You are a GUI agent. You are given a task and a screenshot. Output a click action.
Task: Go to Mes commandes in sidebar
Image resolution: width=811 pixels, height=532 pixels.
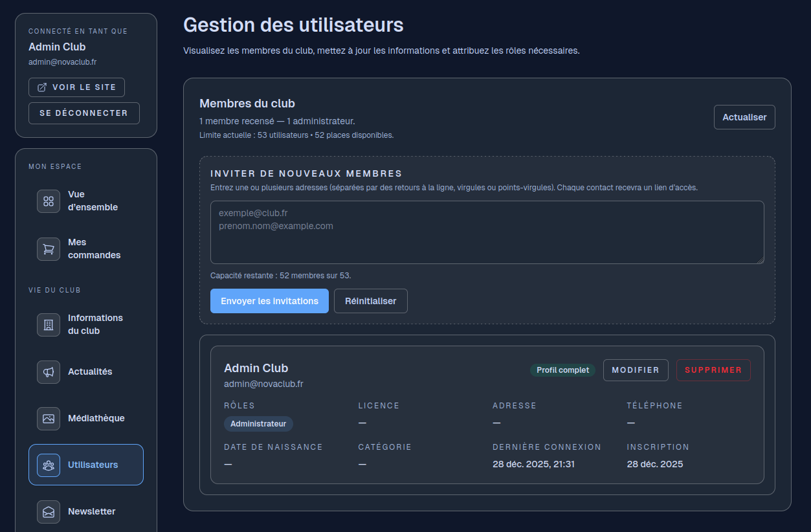(94, 249)
